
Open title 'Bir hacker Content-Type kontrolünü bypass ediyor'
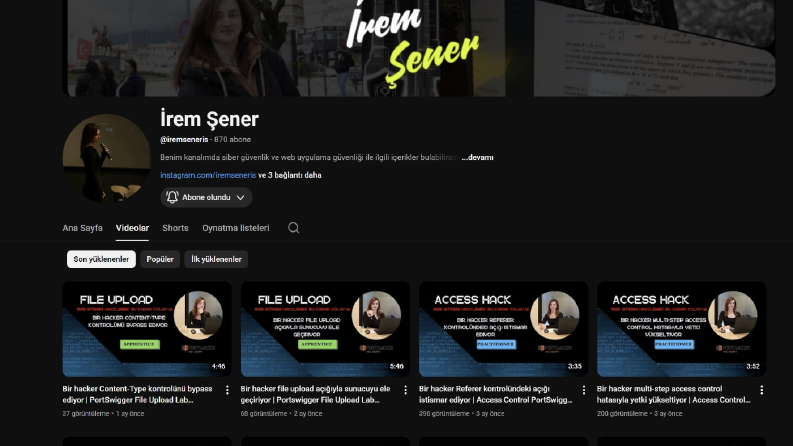coord(138,394)
